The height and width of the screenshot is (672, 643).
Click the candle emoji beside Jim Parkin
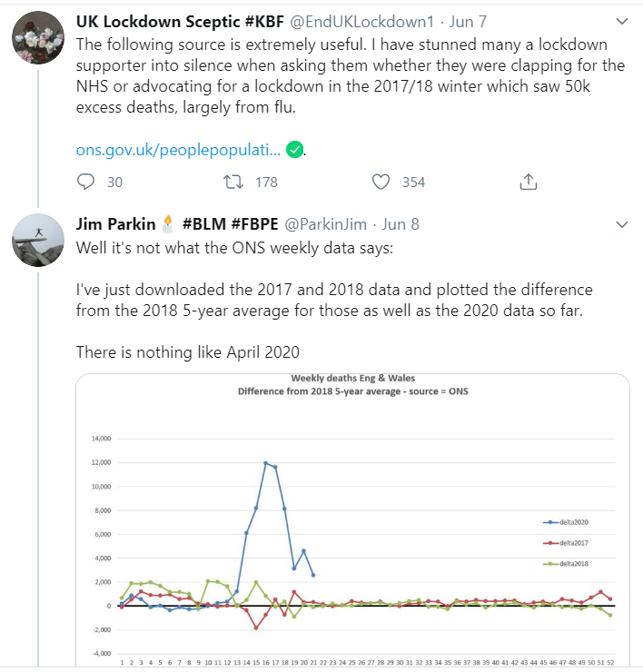167,223
